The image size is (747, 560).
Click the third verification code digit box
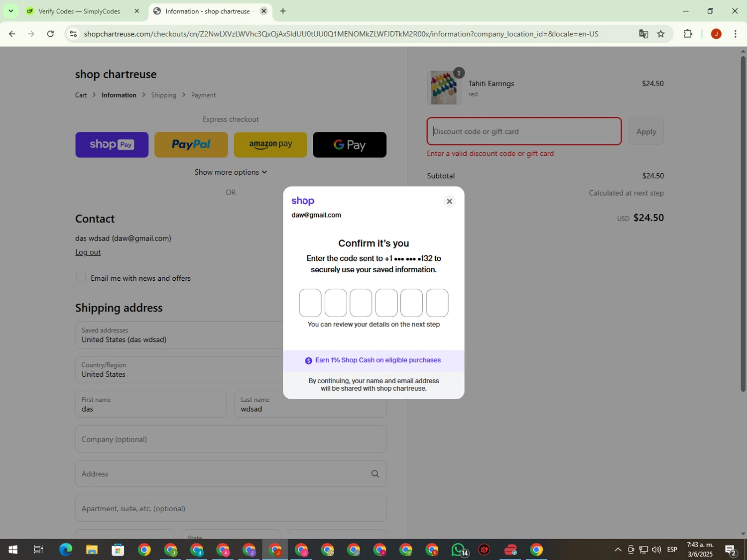pyautogui.click(x=361, y=303)
